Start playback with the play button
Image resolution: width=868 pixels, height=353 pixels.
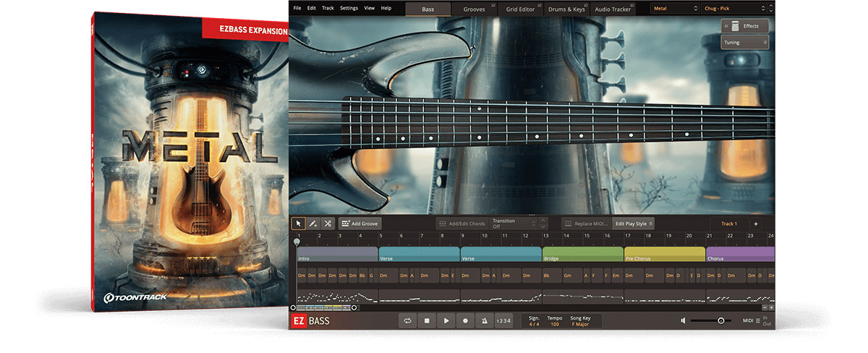(446, 320)
